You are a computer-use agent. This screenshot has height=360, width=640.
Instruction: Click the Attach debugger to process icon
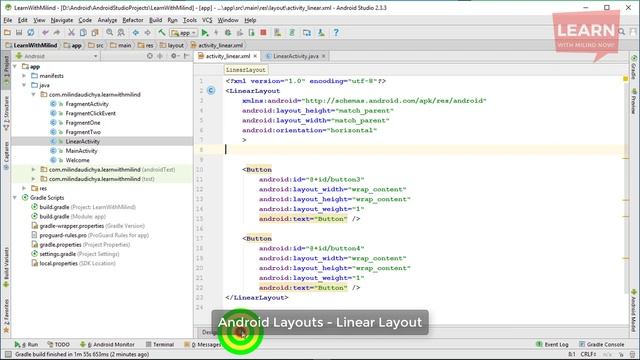coord(251,33)
